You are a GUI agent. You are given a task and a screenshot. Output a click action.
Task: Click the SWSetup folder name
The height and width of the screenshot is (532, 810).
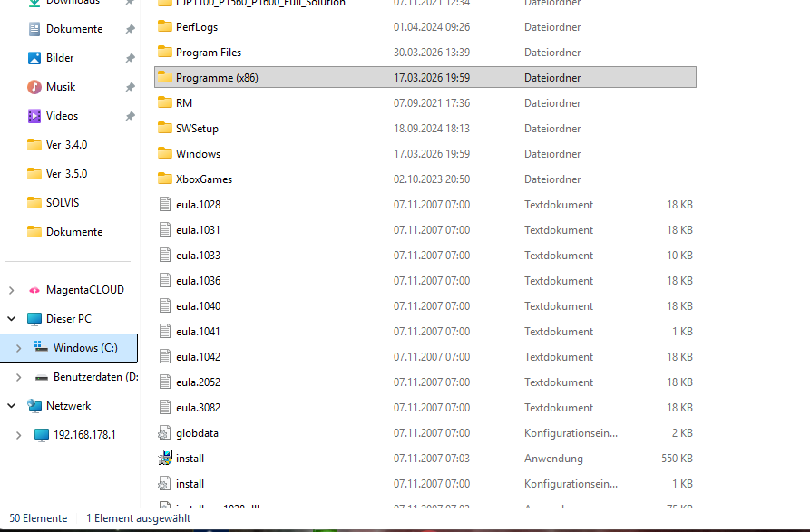(x=197, y=129)
